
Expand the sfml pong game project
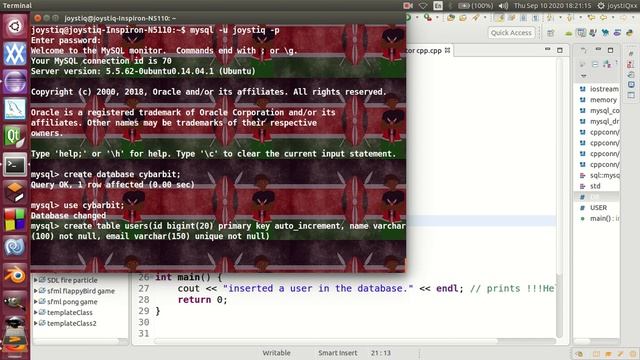pyautogui.click(x=36, y=302)
